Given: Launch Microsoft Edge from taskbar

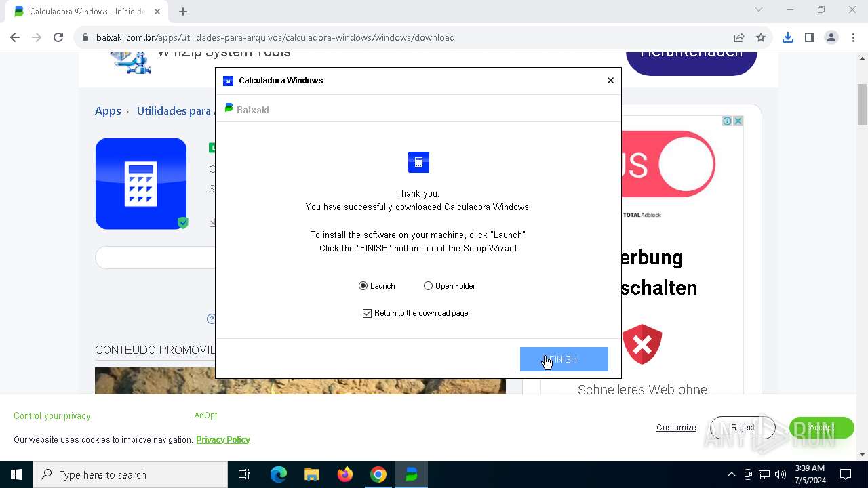Looking at the screenshot, I should [279, 474].
